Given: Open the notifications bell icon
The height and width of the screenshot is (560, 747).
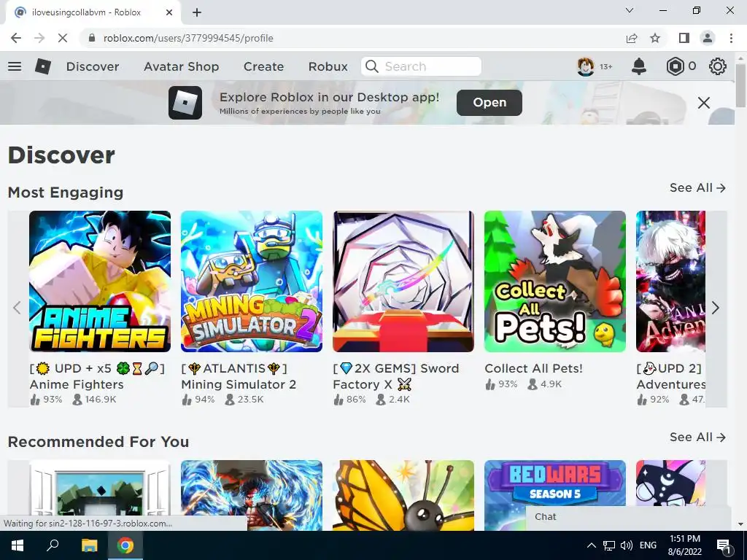Looking at the screenshot, I should (639, 66).
